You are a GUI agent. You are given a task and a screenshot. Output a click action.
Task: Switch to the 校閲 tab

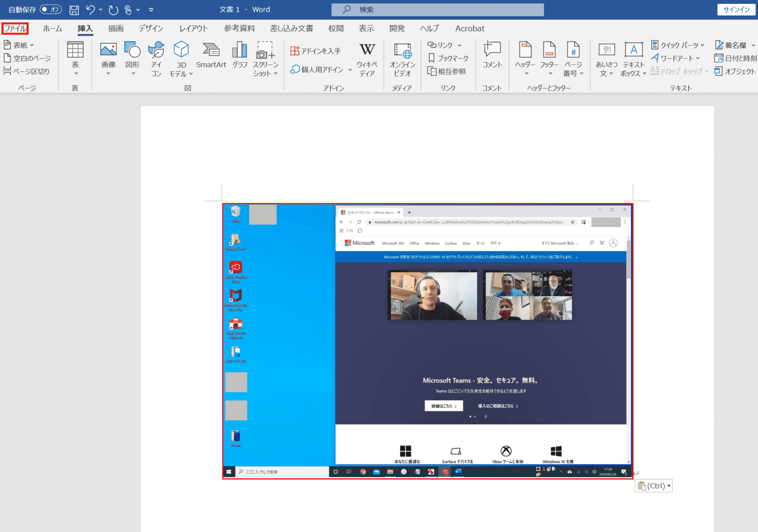[336, 29]
